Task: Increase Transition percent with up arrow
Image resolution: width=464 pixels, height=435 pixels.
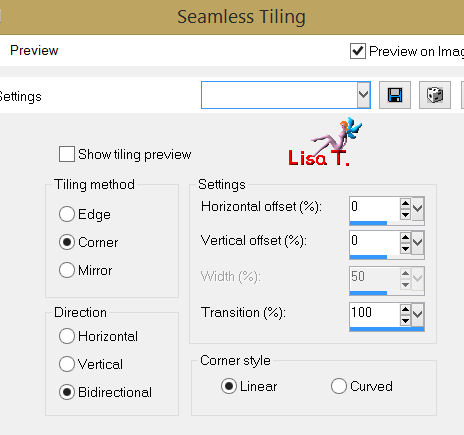Action: pyautogui.click(x=405, y=310)
